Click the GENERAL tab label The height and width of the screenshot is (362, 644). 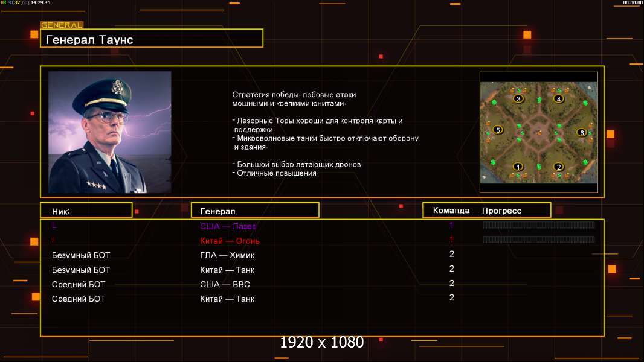coord(62,25)
